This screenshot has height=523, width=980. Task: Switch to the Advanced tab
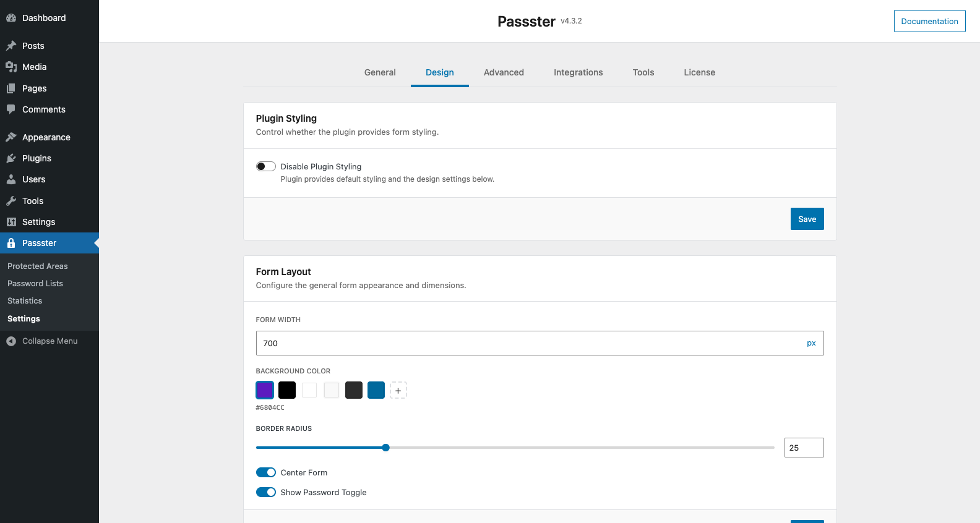tap(504, 72)
